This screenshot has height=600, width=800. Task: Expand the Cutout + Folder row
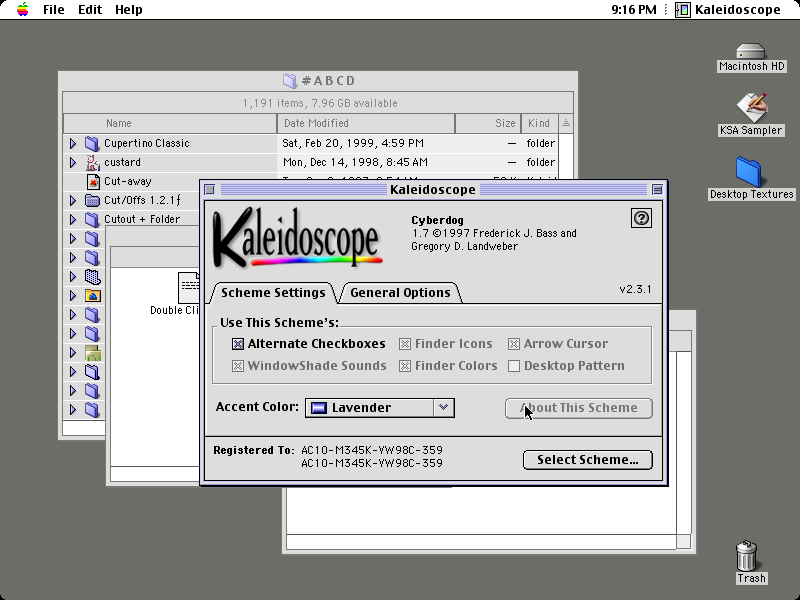[x=73, y=219]
